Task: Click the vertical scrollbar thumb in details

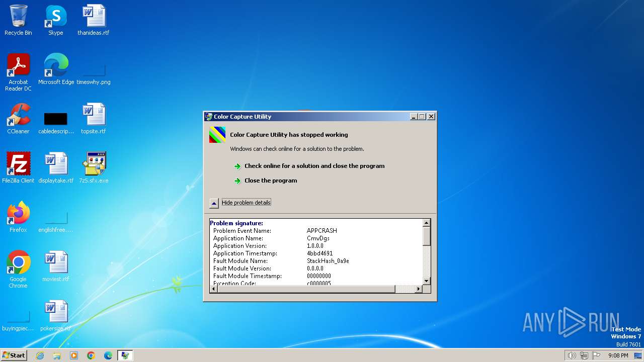Action: 427,236
